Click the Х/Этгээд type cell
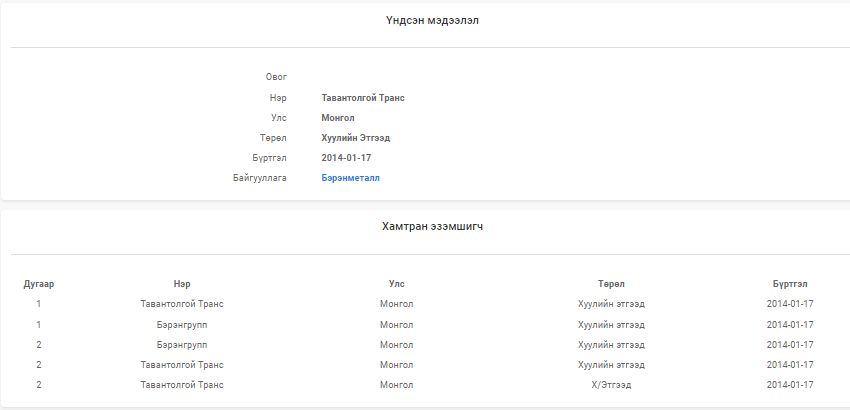Image resolution: width=850 pixels, height=410 pixels. pyautogui.click(x=611, y=385)
